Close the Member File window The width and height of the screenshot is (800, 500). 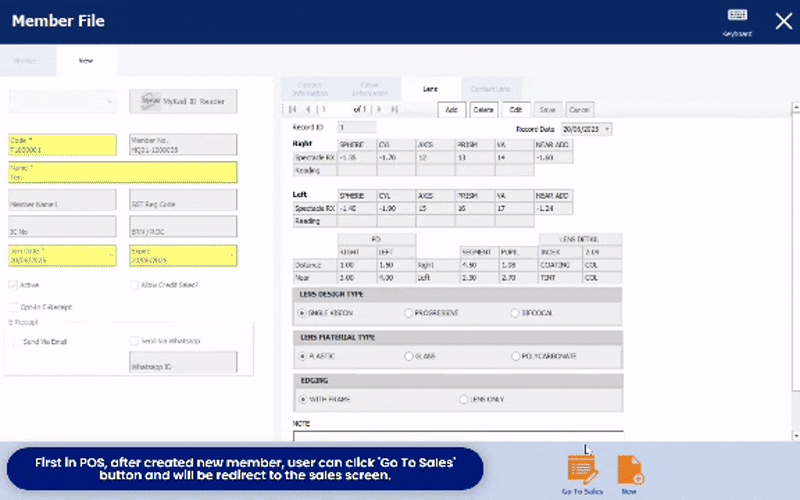pos(783,20)
